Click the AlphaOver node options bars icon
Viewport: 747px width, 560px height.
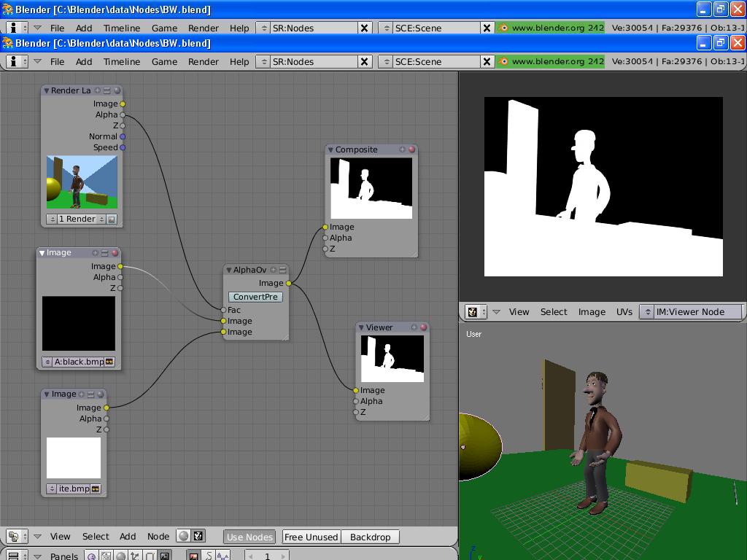(282, 270)
